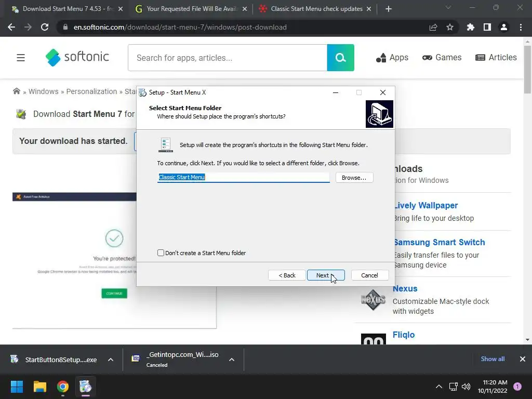532x399 pixels.
Task: Open the notification badge in system tray
Action: [x=517, y=387]
